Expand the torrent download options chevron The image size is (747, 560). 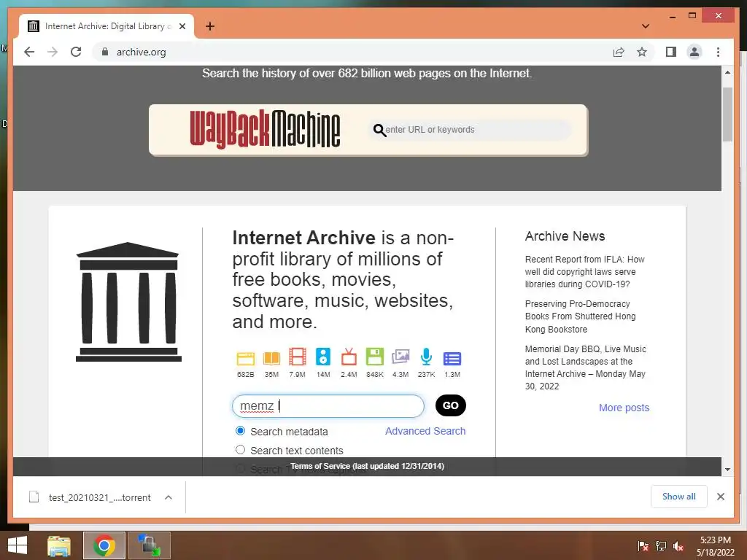169,497
